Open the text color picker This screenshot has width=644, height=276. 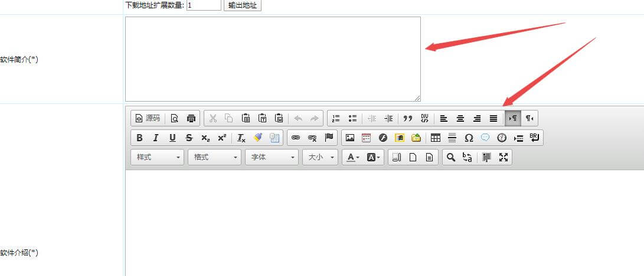click(x=353, y=157)
